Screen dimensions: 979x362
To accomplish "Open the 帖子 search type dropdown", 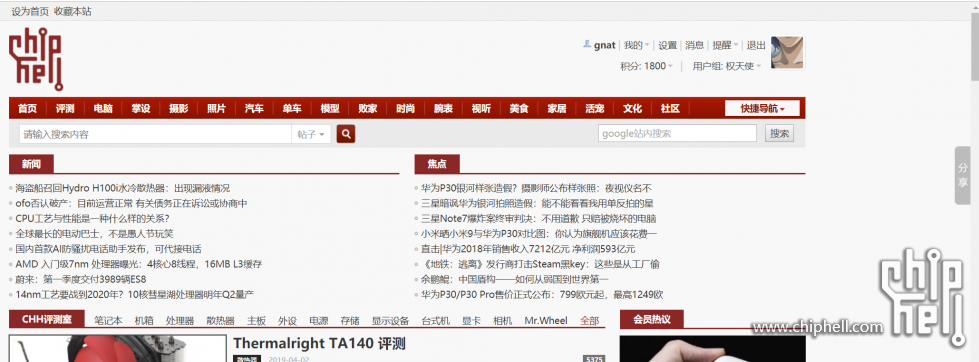I will point(311,134).
